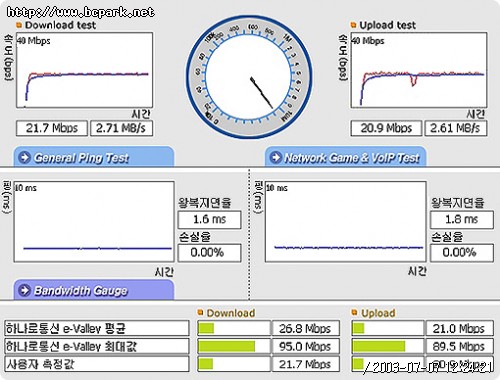The image size is (500, 380).
Task: Click the orange bullet next to Upload test
Action: (354, 25)
